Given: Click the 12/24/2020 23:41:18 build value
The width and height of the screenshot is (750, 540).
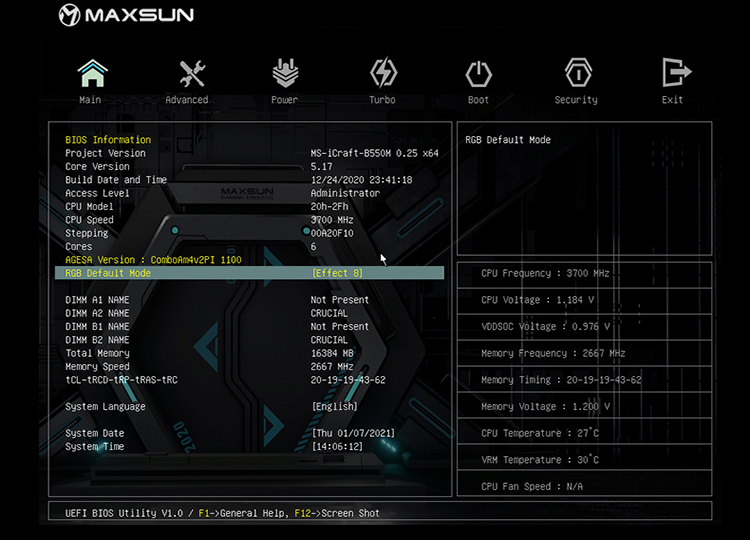Looking at the screenshot, I should click(361, 180).
